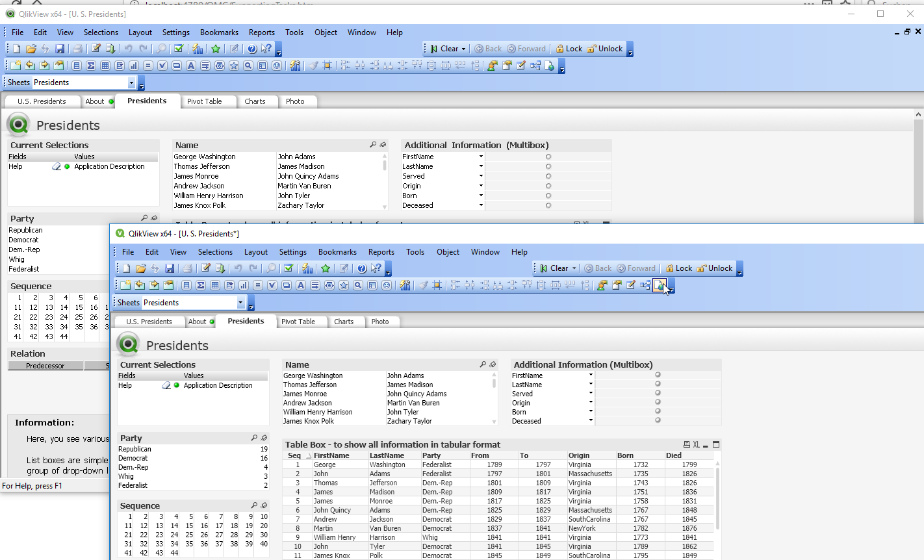Click clear eraser on front Name list box
This screenshot has width=924, height=560.
493,365
